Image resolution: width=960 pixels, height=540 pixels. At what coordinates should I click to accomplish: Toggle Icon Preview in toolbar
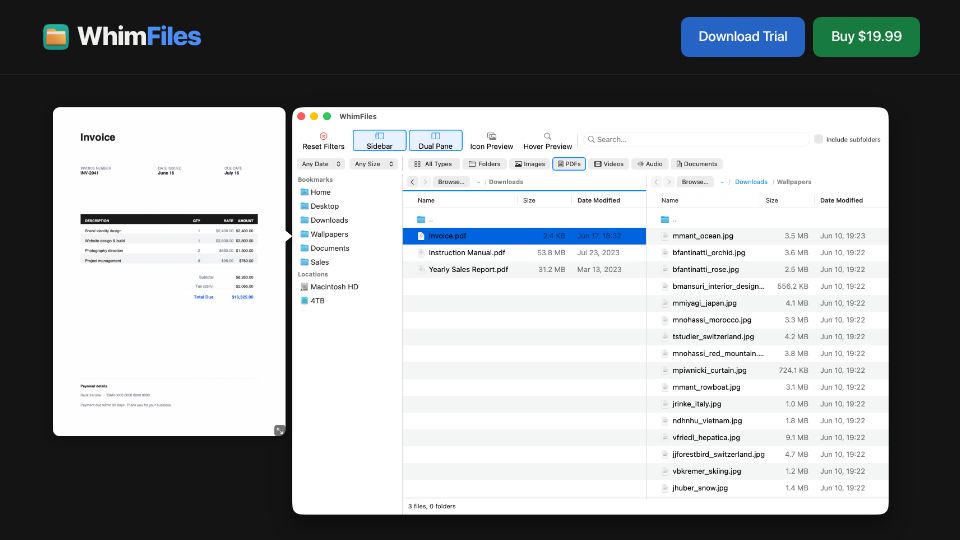point(491,140)
